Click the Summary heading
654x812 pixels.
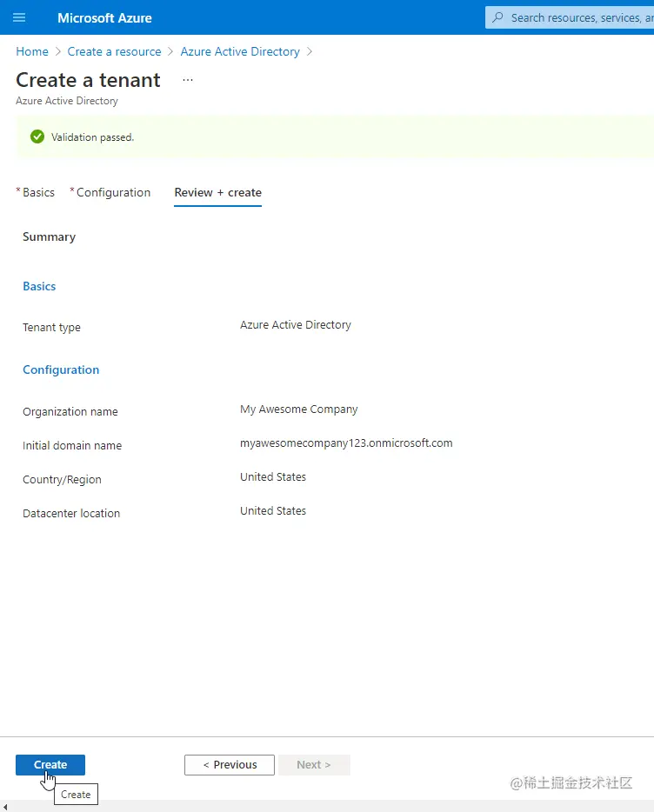pos(50,237)
